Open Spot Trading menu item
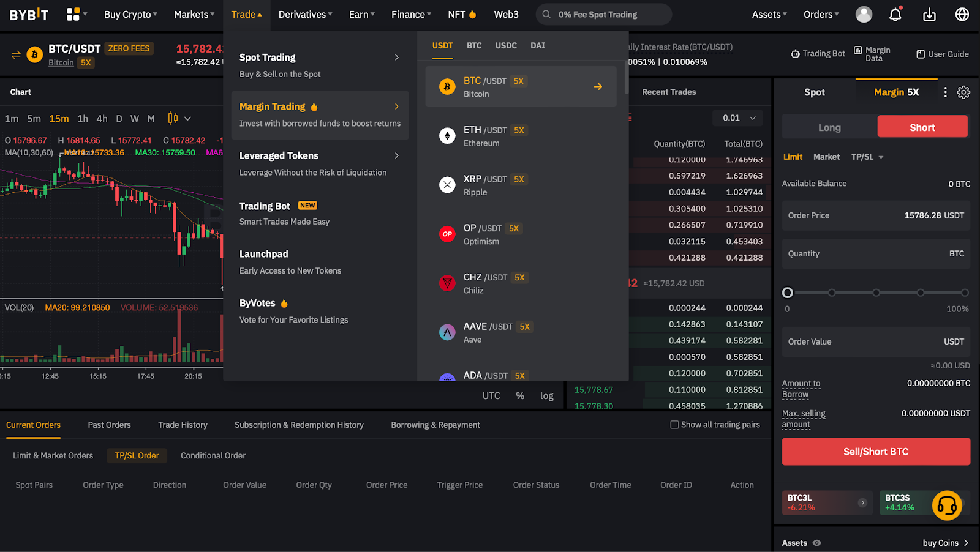Screen dimensions: 980x552 [320, 65]
